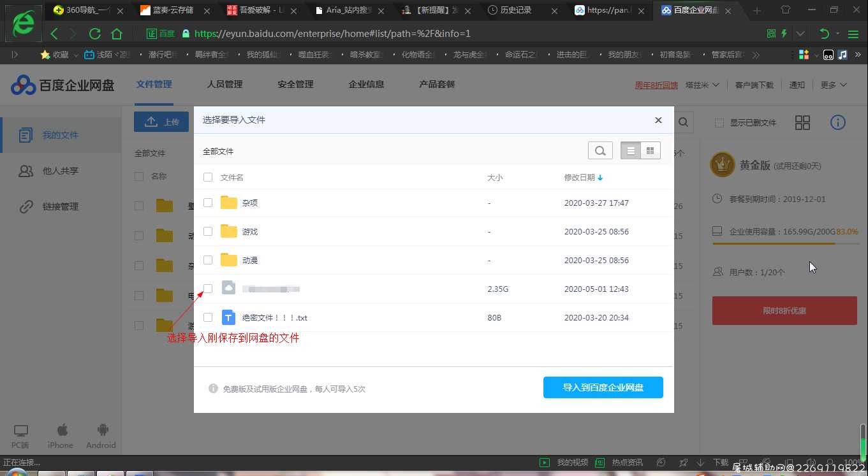Close the import file dialog
This screenshot has height=476, width=868.
tap(658, 120)
